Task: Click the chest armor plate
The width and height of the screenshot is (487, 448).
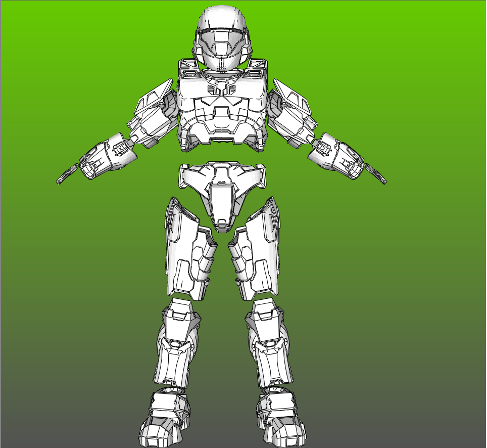Action: pyautogui.click(x=222, y=106)
